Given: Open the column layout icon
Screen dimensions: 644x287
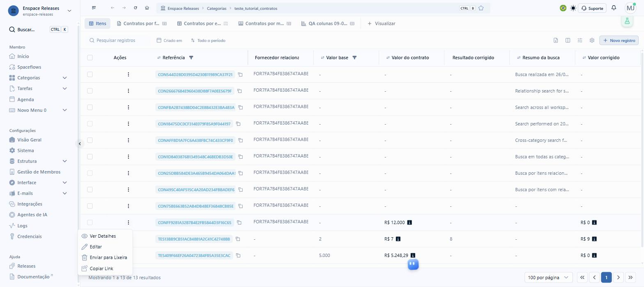Looking at the screenshot, I should 568,40.
